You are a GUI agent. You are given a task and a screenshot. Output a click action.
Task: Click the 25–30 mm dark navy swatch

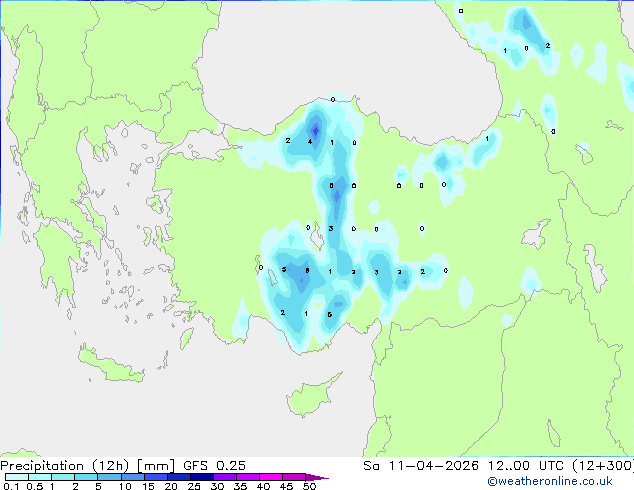[201, 477]
